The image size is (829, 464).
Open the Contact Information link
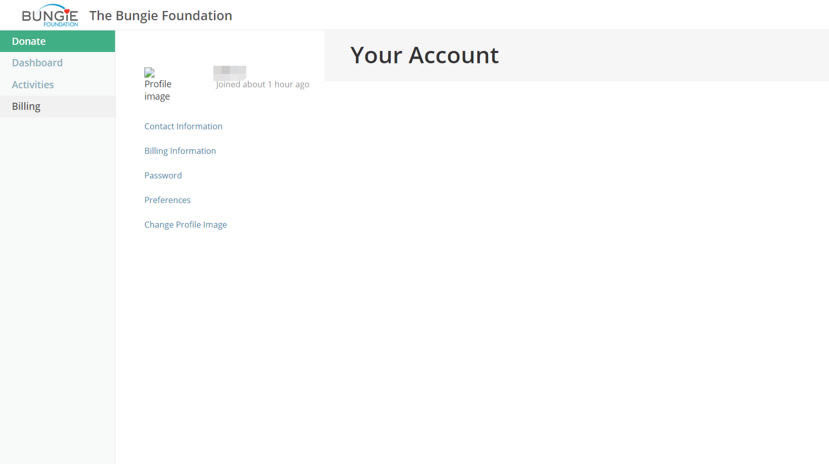click(x=183, y=127)
